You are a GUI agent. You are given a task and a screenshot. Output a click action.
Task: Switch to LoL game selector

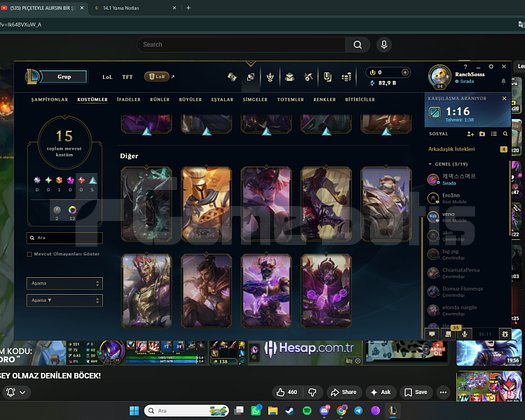coord(107,77)
